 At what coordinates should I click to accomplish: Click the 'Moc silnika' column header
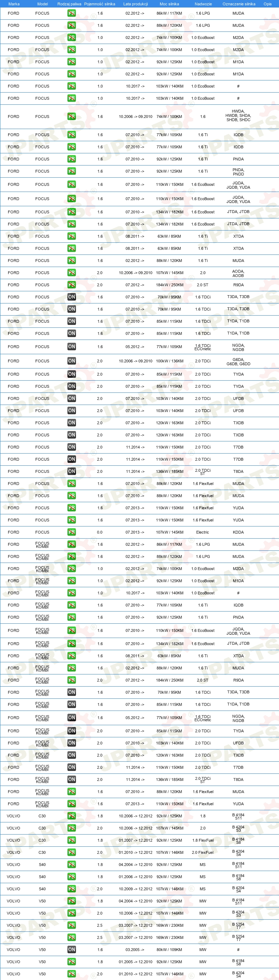pos(169,4)
